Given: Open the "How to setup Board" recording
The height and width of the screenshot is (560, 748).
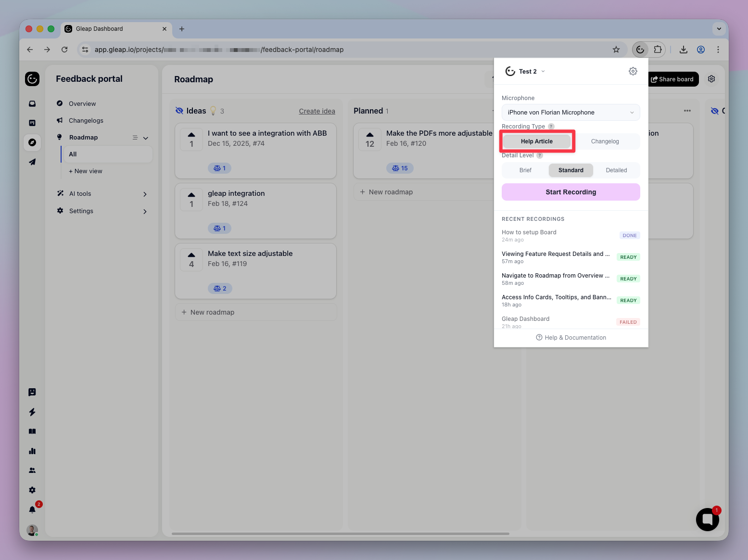Looking at the screenshot, I should tap(571, 236).
